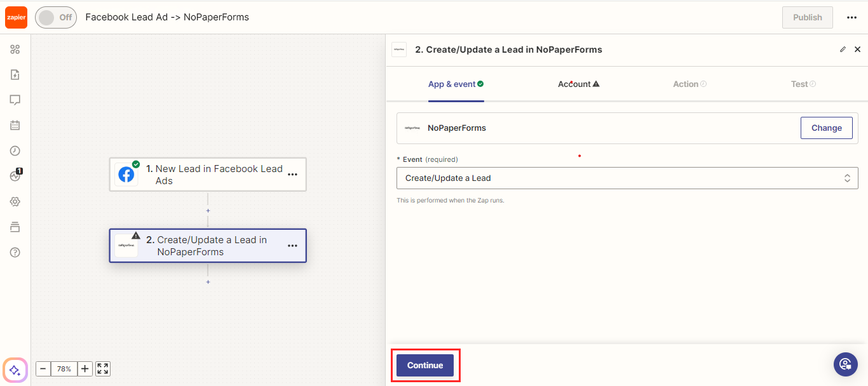Open the change history calendar icon
This screenshot has height=386, width=868.
click(15, 126)
